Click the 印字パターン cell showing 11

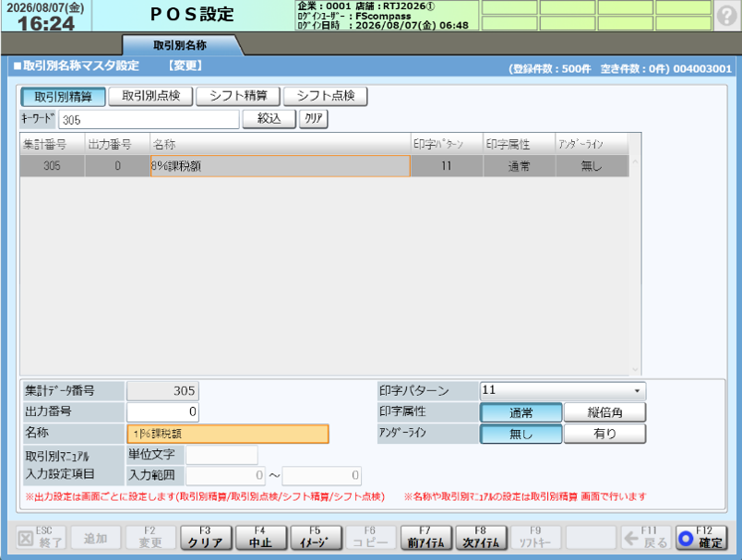click(x=447, y=166)
